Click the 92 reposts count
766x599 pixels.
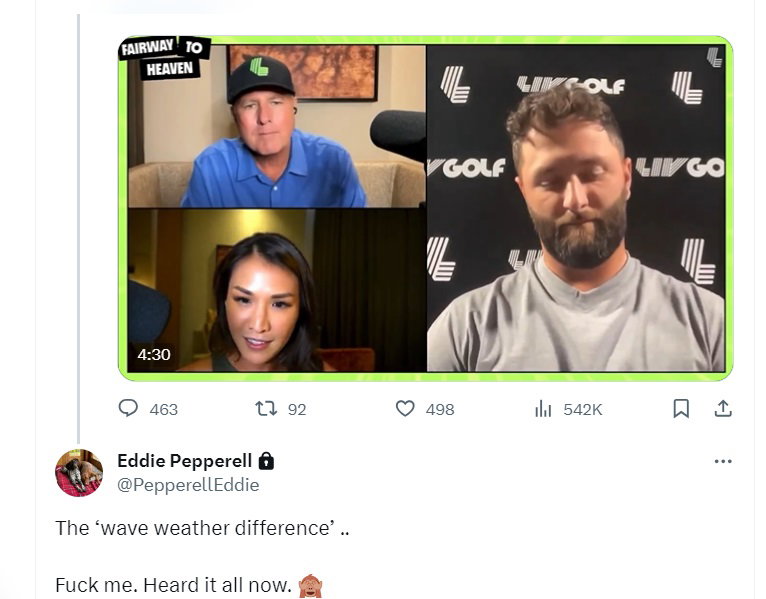click(x=297, y=409)
